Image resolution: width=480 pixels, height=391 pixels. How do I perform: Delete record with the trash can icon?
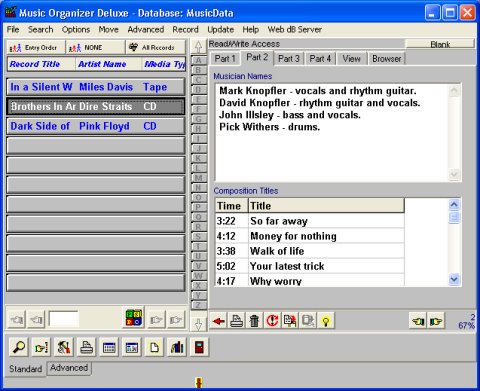[x=254, y=321]
